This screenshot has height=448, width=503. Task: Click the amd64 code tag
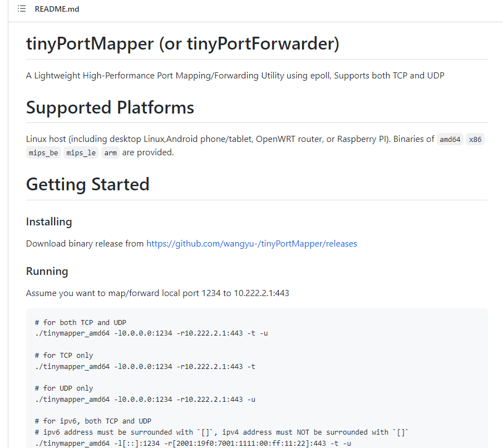tap(450, 139)
